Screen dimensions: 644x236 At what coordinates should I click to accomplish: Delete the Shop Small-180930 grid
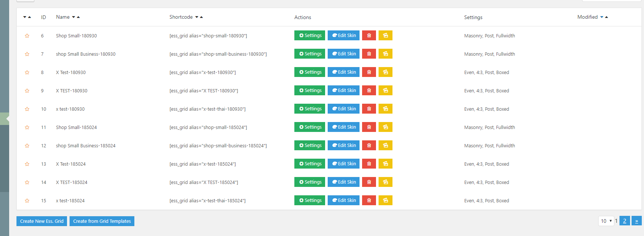(x=369, y=36)
